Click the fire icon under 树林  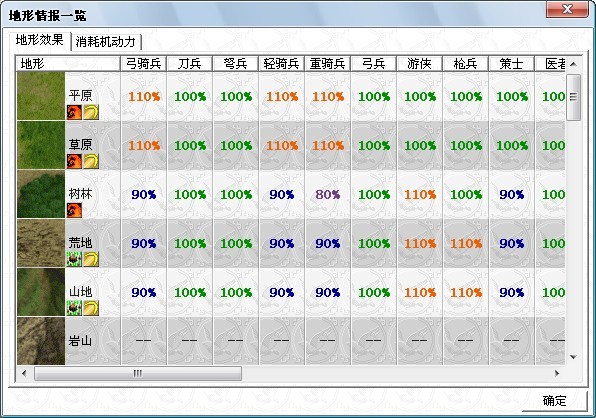pyautogui.click(x=74, y=210)
